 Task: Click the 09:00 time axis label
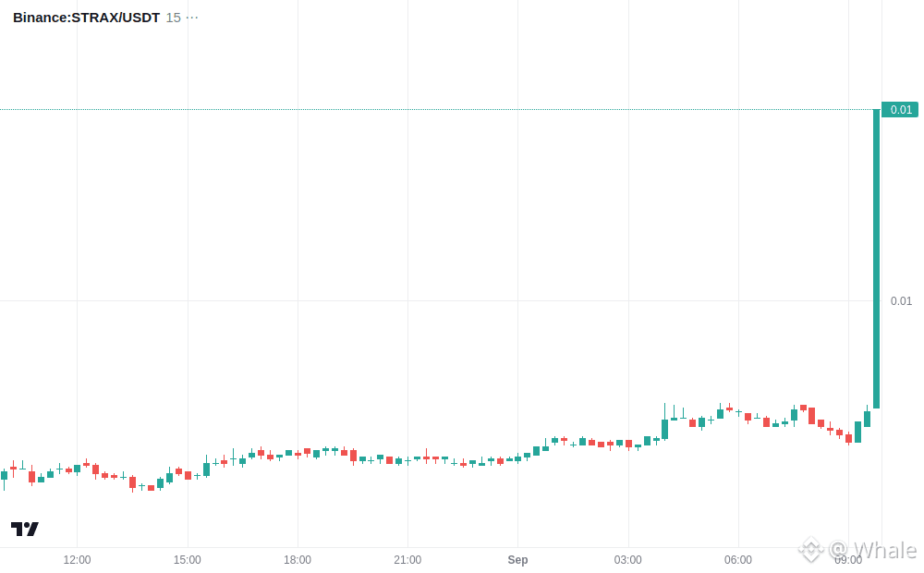coord(848,560)
